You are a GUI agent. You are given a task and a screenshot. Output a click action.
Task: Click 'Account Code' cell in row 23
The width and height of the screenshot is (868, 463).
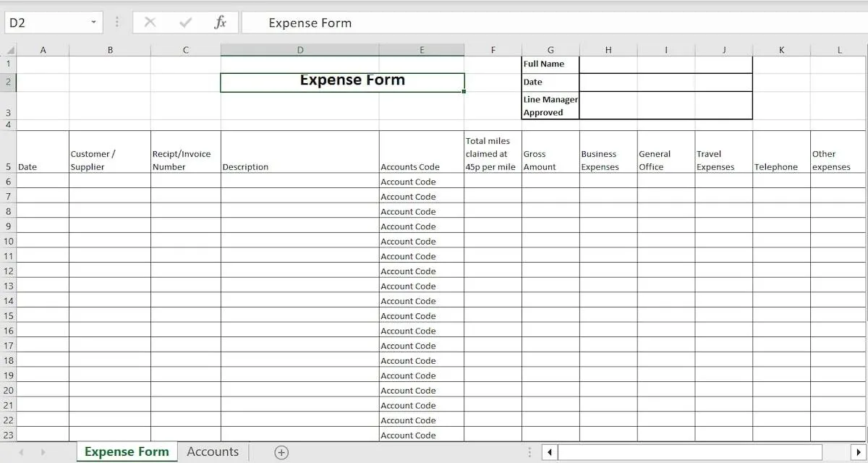click(422, 435)
